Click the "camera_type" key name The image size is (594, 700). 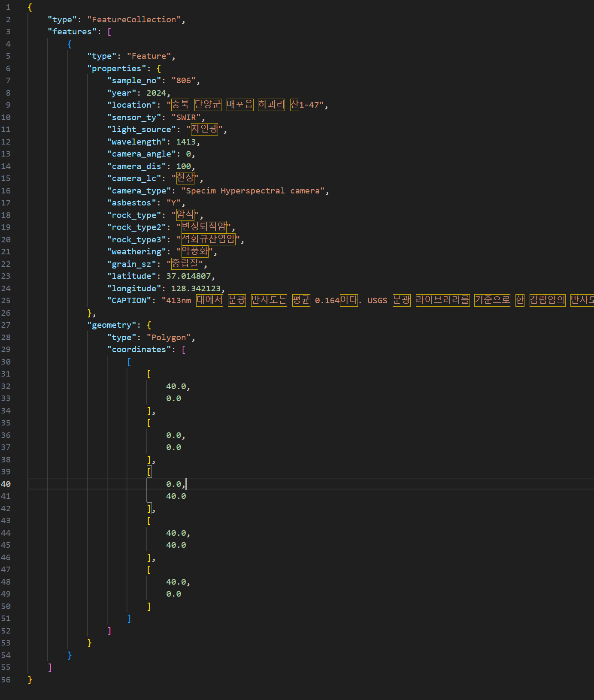[x=139, y=190]
